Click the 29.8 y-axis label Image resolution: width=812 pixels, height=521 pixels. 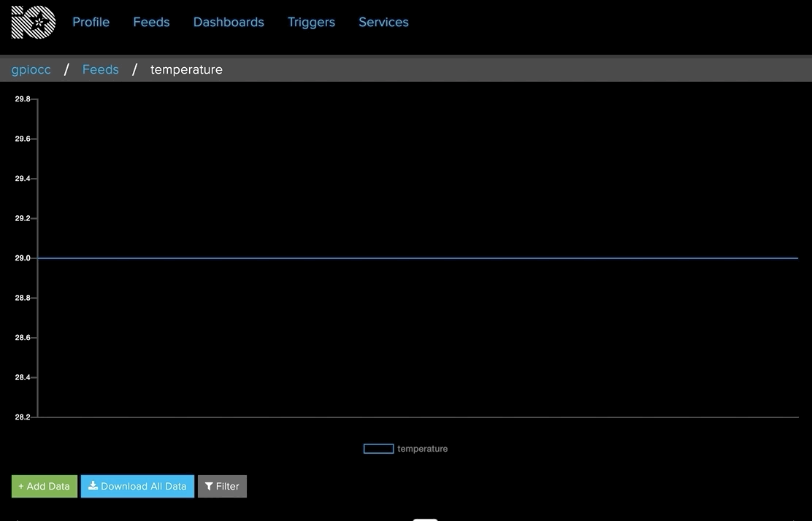22,99
